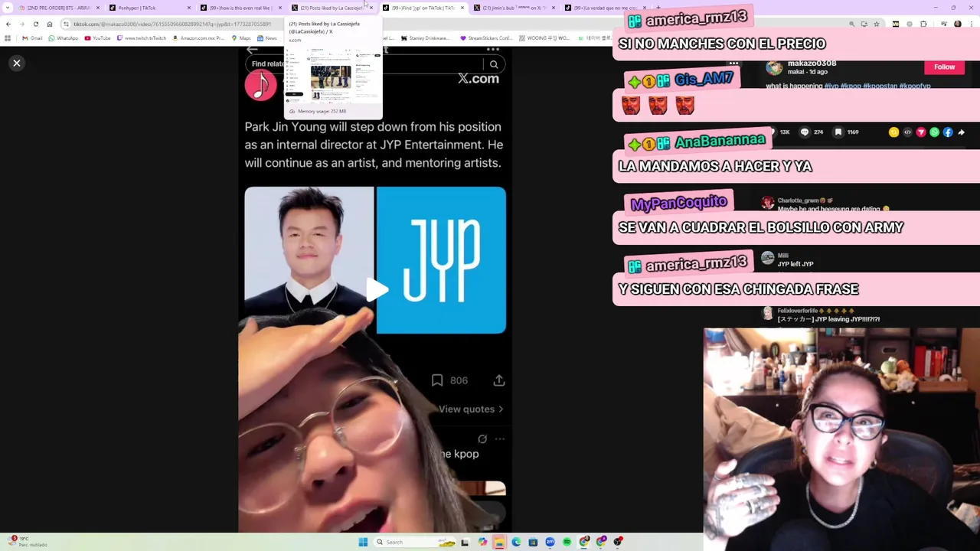Open the embed code icon
Image resolution: width=980 pixels, height=551 pixels.
click(x=907, y=132)
